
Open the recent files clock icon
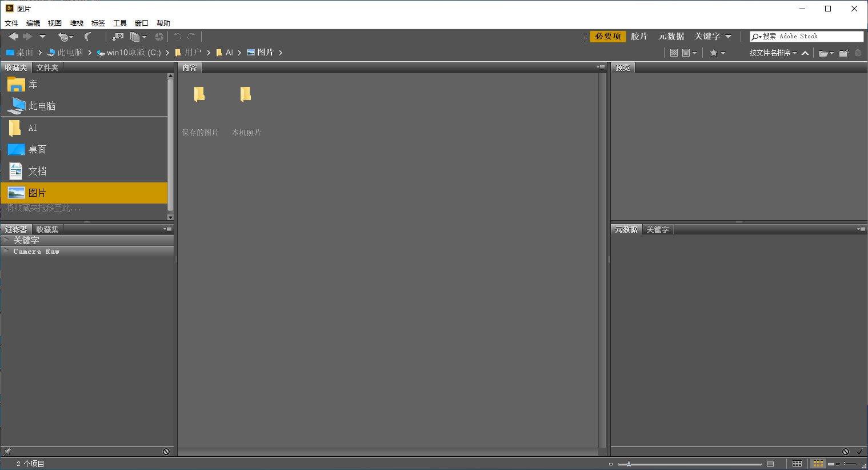pyautogui.click(x=65, y=37)
